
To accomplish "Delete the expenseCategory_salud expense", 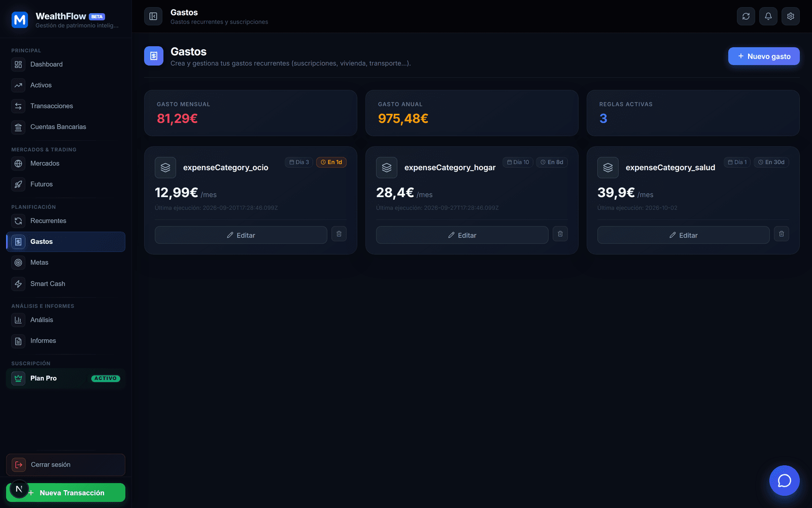I will (782, 234).
